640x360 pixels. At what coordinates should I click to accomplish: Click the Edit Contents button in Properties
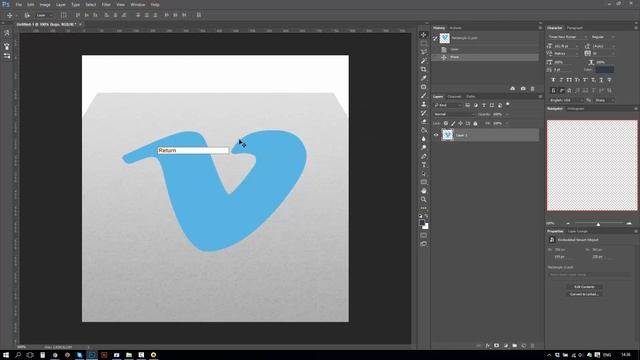(584, 287)
